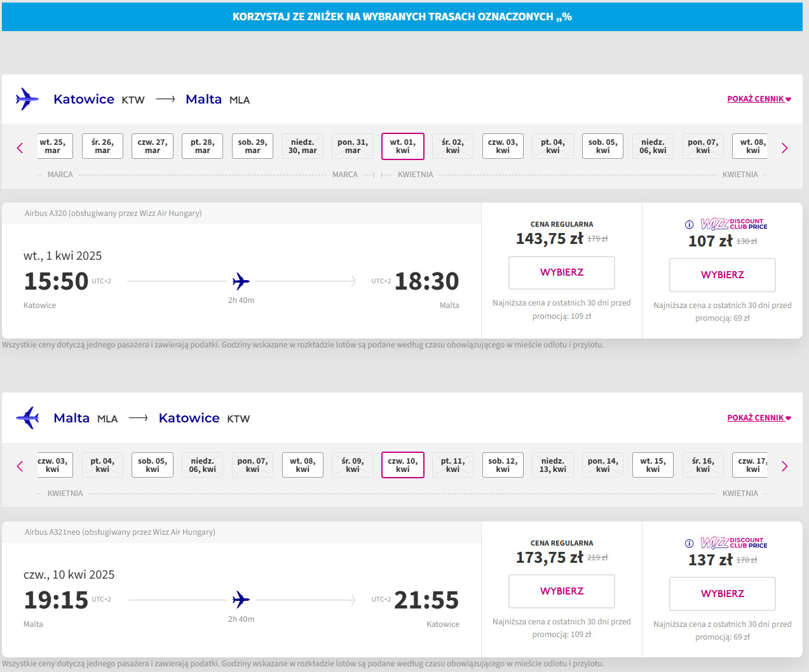Expand the return flight's POKAŻ CENNIK price list
809x672 pixels.
pos(759,418)
